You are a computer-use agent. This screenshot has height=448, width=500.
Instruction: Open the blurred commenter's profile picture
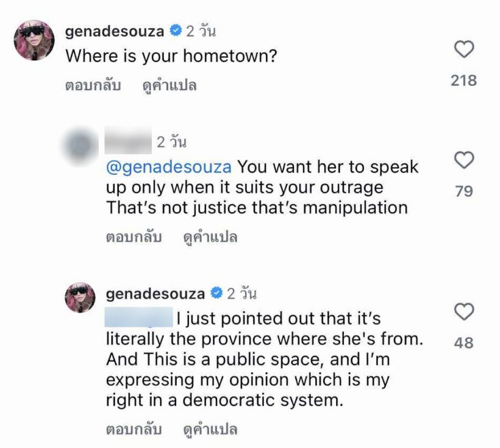click(80, 146)
